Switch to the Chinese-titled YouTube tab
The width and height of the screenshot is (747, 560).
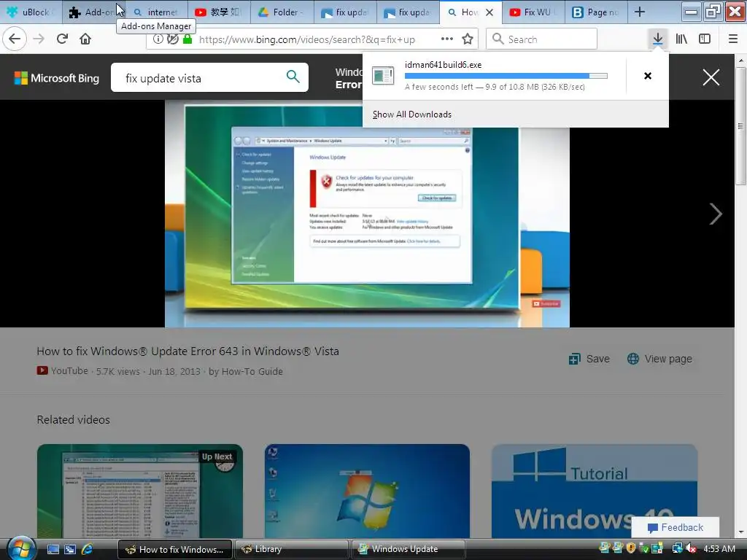[x=219, y=12]
